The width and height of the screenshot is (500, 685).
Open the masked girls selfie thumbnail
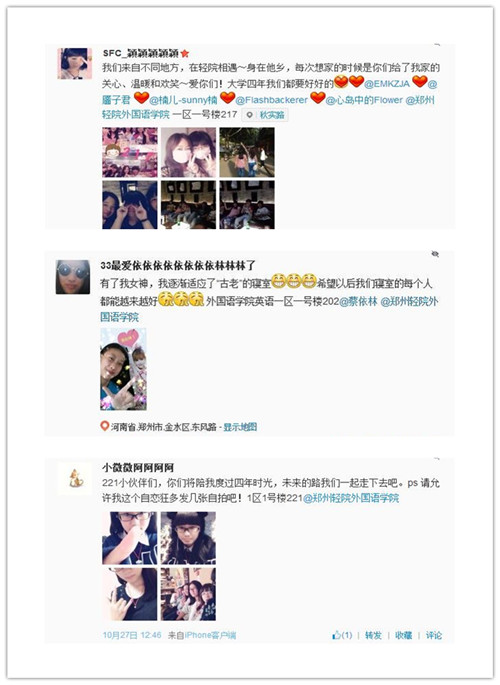tap(188, 152)
